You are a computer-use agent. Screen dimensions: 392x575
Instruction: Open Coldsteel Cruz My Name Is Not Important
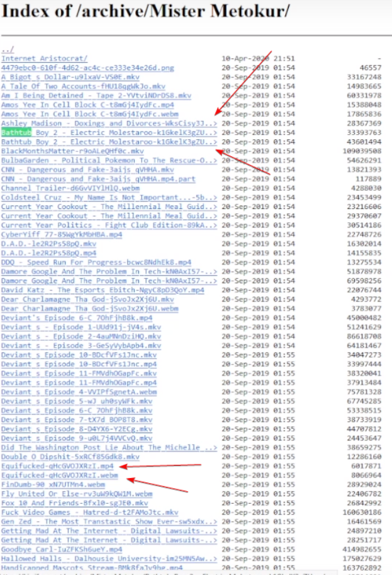[109, 197]
